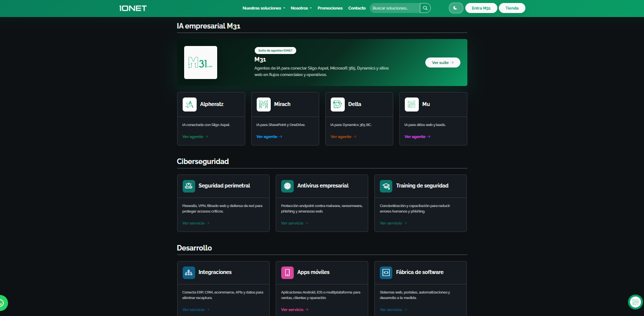Viewport: 644px width, 316px height.
Task: Open WhatsApp chat floating button
Action: pos(2,302)
